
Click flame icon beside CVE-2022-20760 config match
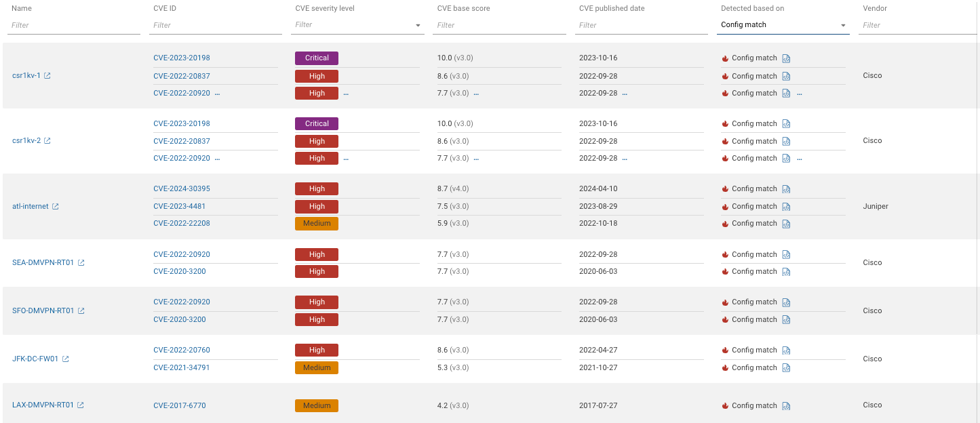pyautogui.click(x=725, y=350)
